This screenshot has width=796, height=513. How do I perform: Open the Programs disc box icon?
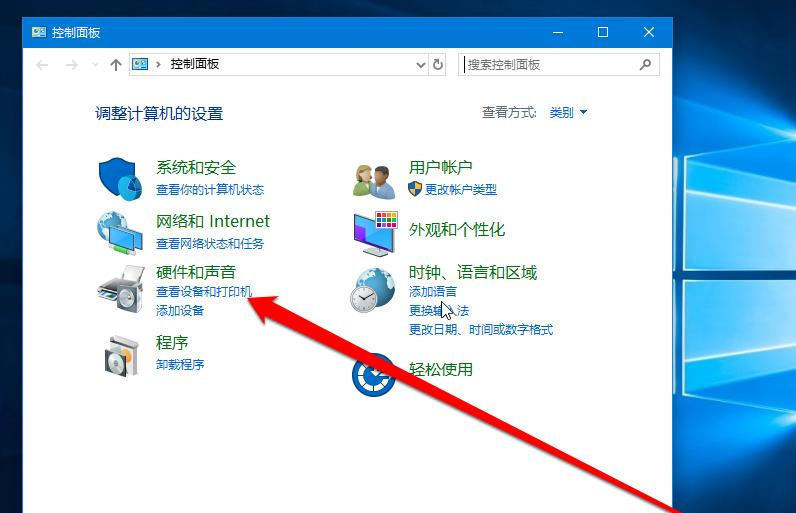[120, 353]
